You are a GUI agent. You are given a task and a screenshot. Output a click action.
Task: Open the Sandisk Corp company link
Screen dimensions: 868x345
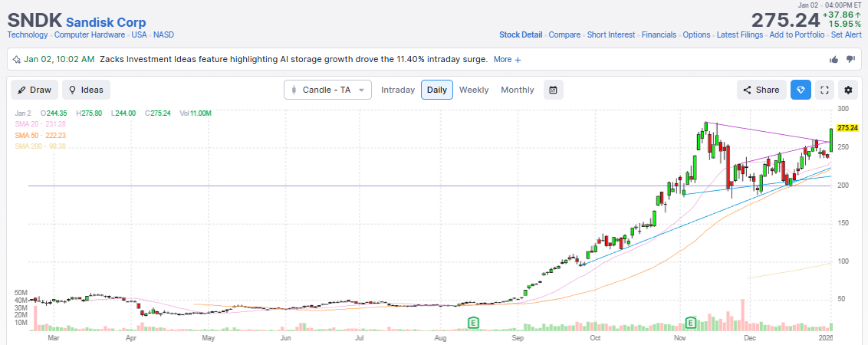coord(106,22)
